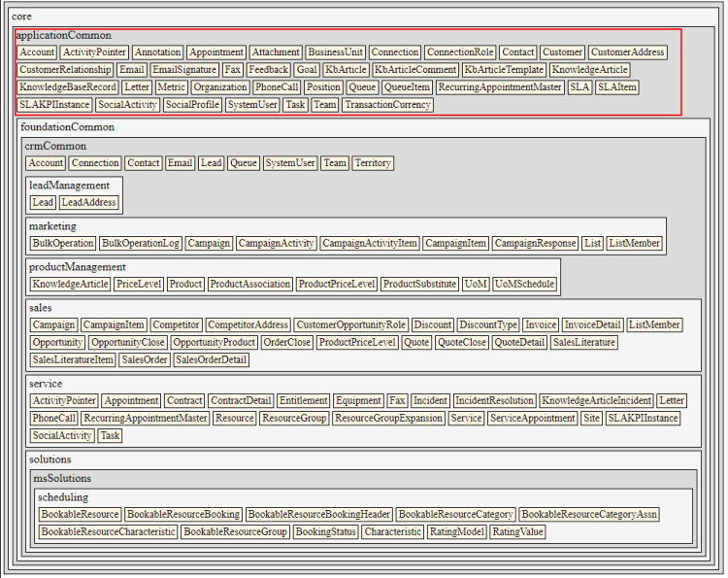Screen dimensions: 728x578
Task: Select the IncidentResolution entity in service
Action: click(x=494, y=400)
